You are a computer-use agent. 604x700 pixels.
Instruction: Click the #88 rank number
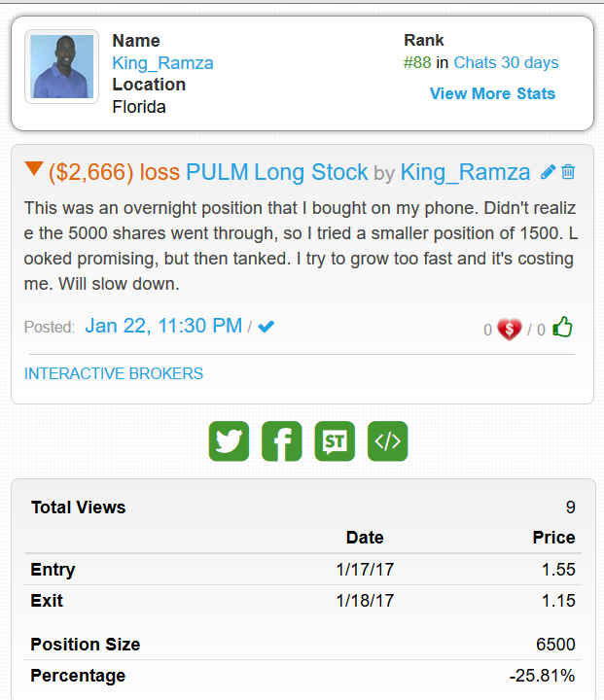coord(417,62)
